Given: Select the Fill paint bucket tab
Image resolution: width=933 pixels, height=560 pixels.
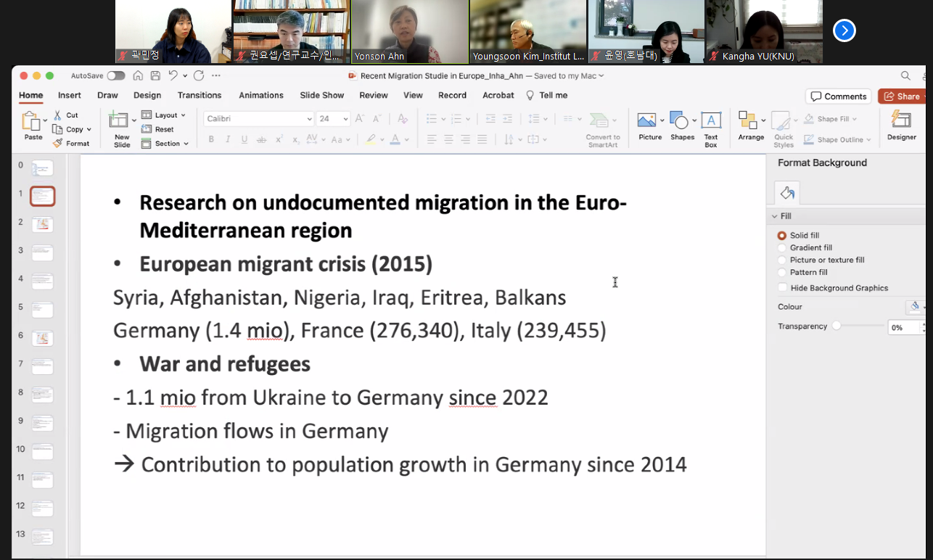Looking at the screenshot, I should (787, 193).
